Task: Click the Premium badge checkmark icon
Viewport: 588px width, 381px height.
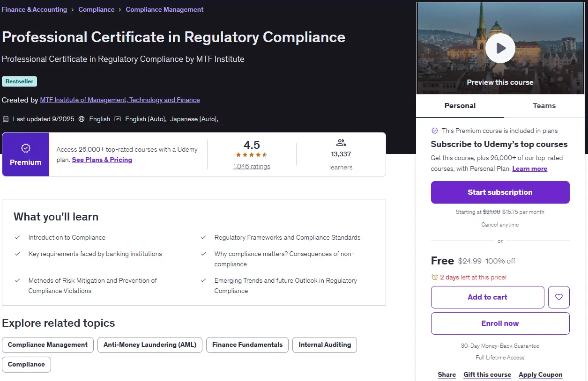Action: point(26,148)
